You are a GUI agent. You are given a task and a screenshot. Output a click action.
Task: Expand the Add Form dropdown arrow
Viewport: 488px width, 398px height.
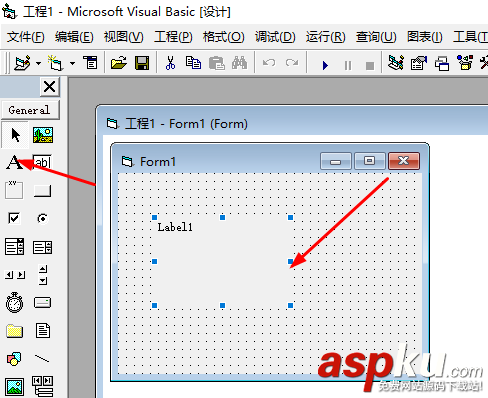pyautogui.click(x=72, y=63)
